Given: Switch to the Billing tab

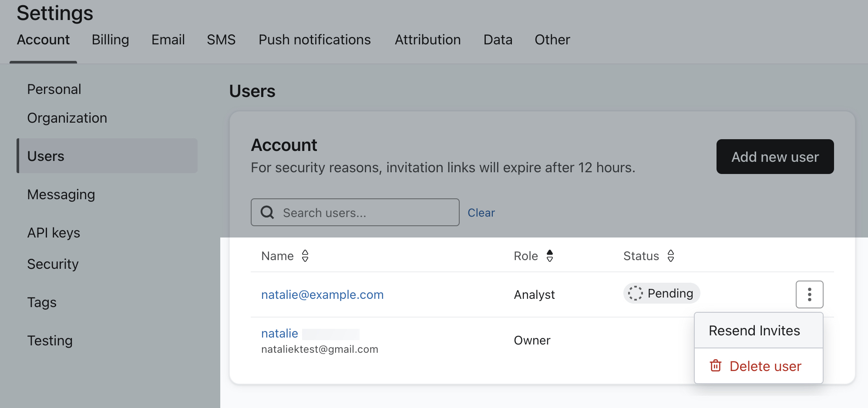Looking at the screenshot, I should click(x=110, y=40).
